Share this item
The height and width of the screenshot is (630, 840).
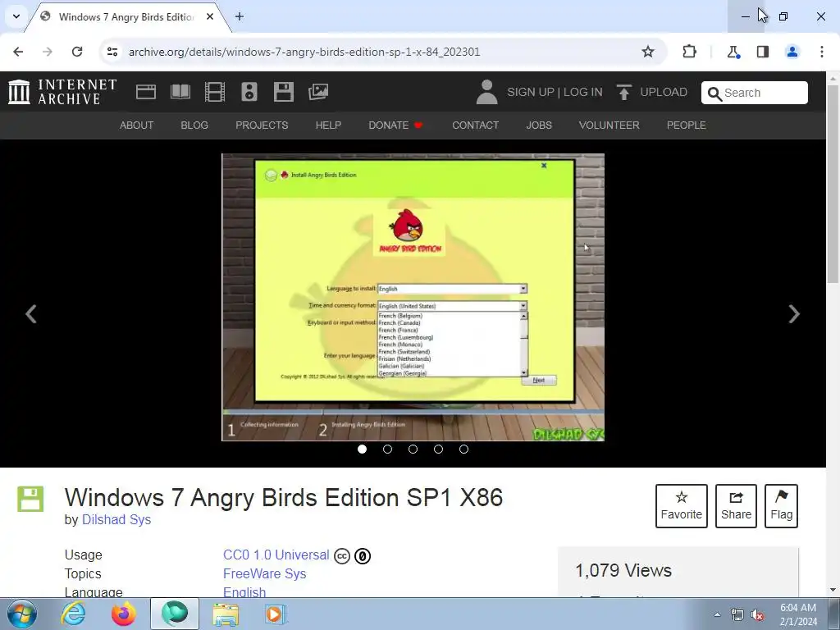click(x=736, y=506)
